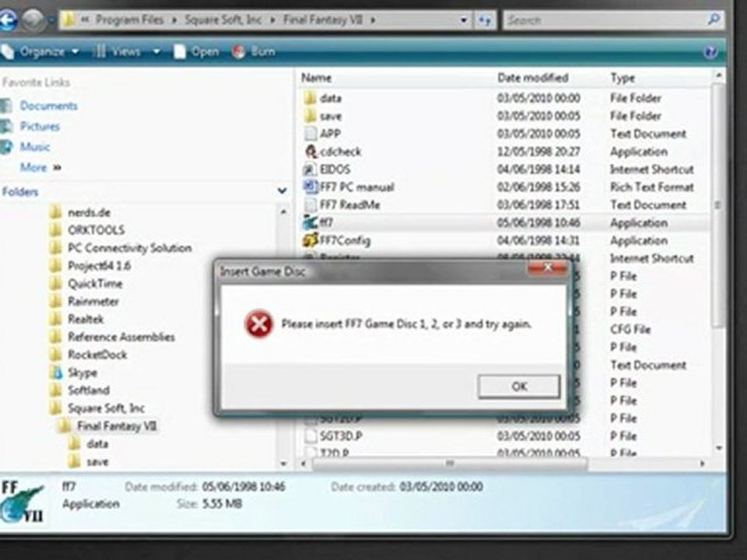Select Softland folder in tree
The width and height of the screenshot is (747, 560).
[89, 390]
